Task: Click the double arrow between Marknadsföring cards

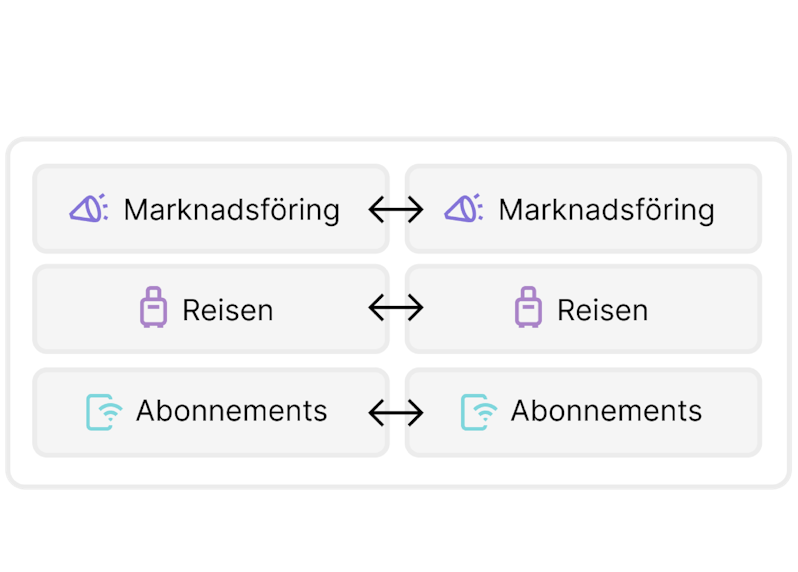Action: [396, 209]
